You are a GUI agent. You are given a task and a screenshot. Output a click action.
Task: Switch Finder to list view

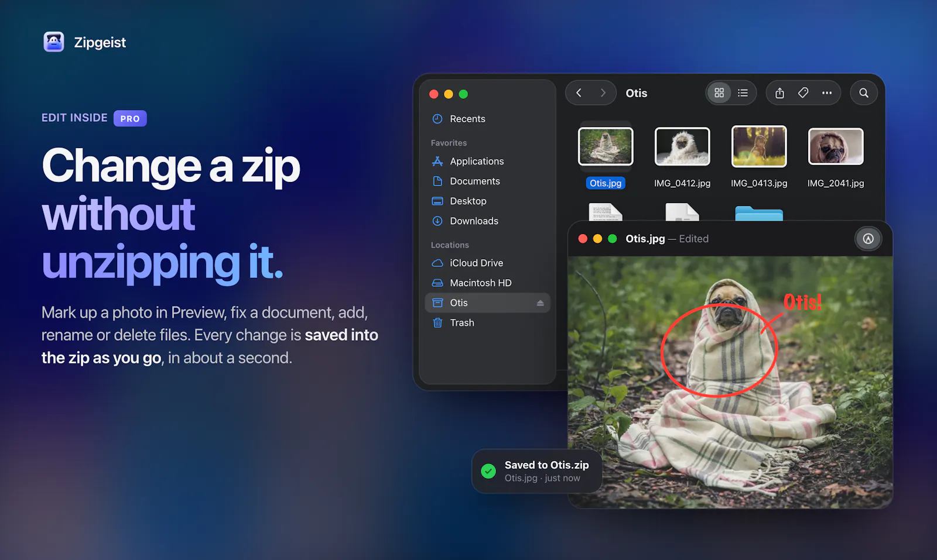743,93
